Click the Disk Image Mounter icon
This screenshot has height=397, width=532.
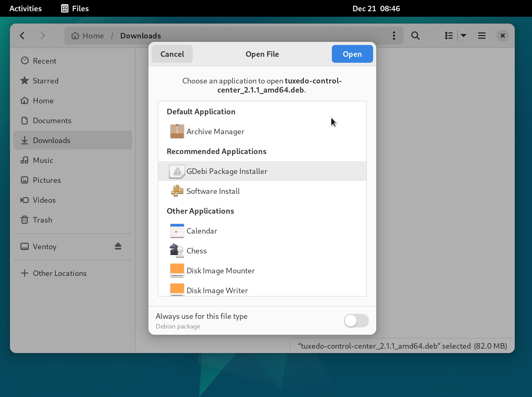click(x=177, y=270)
